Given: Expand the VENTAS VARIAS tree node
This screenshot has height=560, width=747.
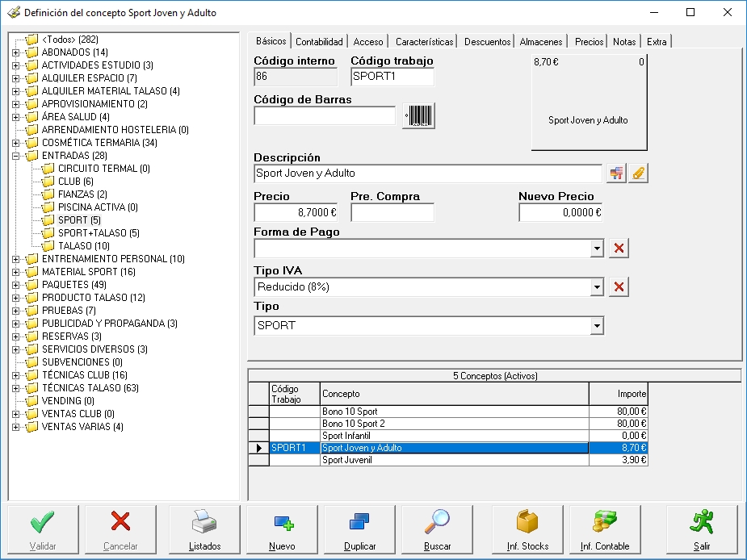Looking at the screenshot, I should click(x=15, y=427).
